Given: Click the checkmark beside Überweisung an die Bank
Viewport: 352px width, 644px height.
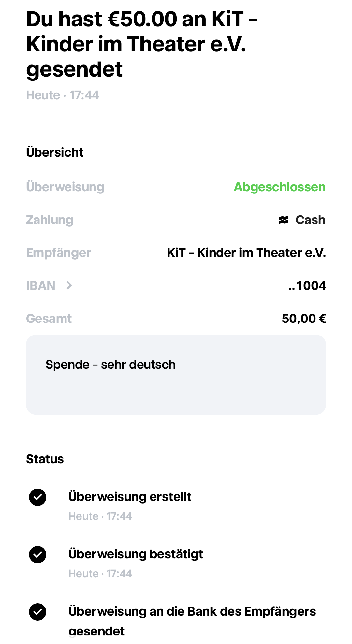Looking at the screenshot, I should pos(38,612).
